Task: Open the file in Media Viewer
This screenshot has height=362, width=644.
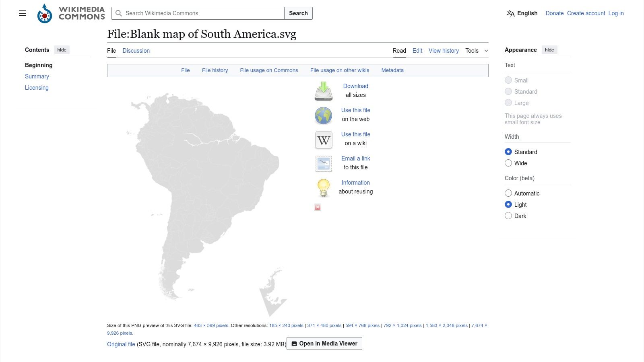Action: click(324, 343)
